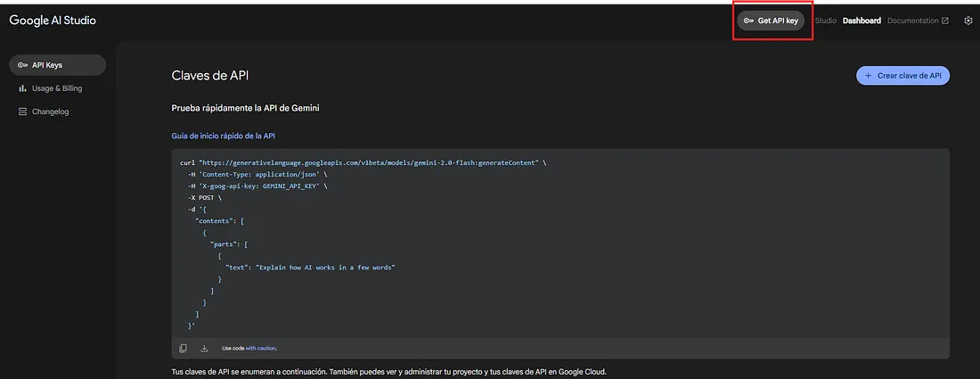The height and width of the screenshot is (379, 980).
Task: Click the Changelog stack icon
Action: [x=22, y=111]
